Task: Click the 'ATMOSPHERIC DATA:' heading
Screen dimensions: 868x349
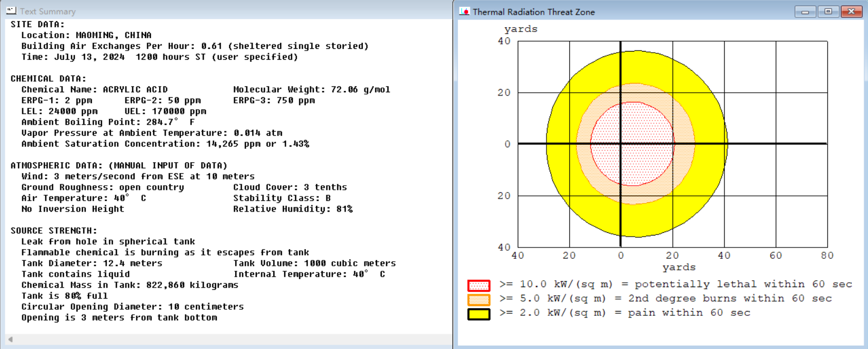Action: (119, 166)
